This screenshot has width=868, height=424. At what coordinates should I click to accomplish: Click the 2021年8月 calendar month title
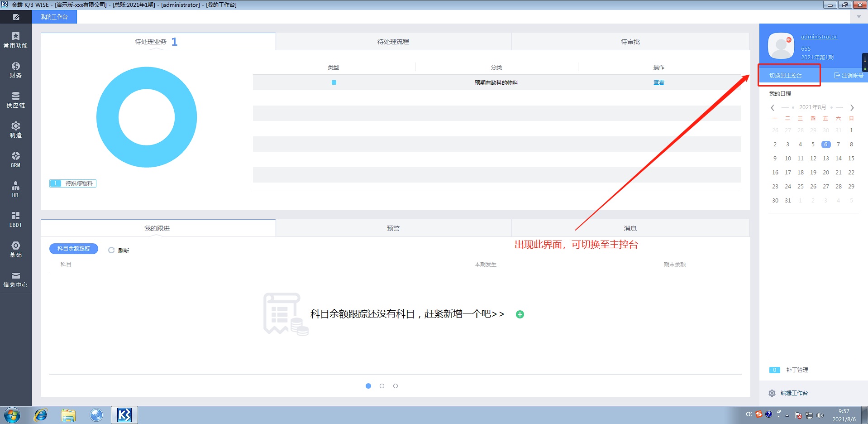point(812,107)
